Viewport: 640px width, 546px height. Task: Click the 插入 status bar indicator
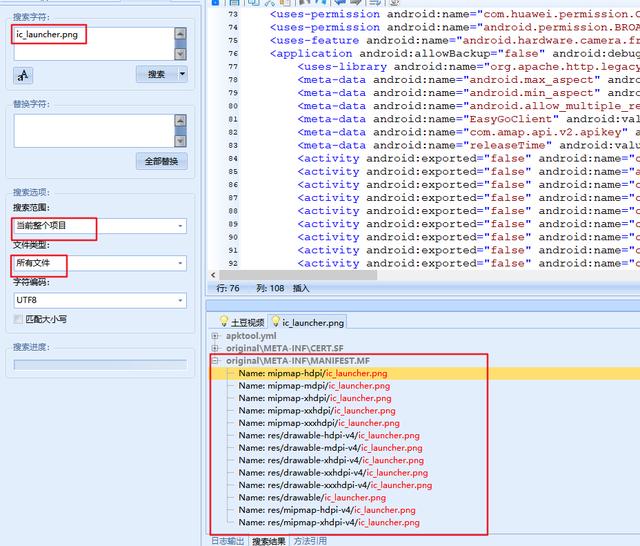[301, 288]
